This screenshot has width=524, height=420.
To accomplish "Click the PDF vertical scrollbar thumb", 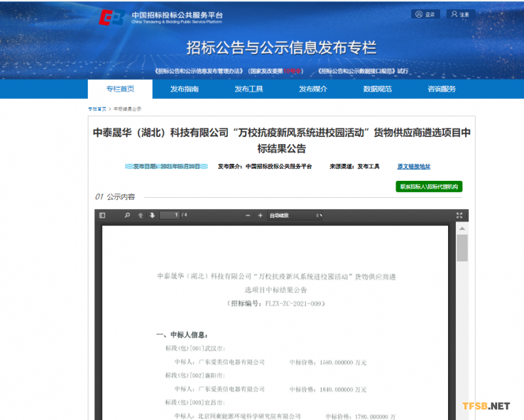I will 462,248.
